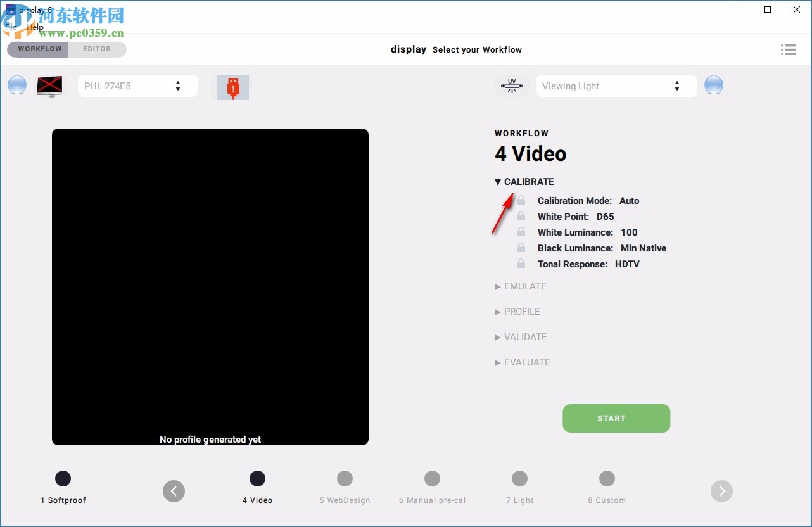Select the 6 Manual pre-cal workflow step
812x527 pixels.
click(x=432, y=478)
